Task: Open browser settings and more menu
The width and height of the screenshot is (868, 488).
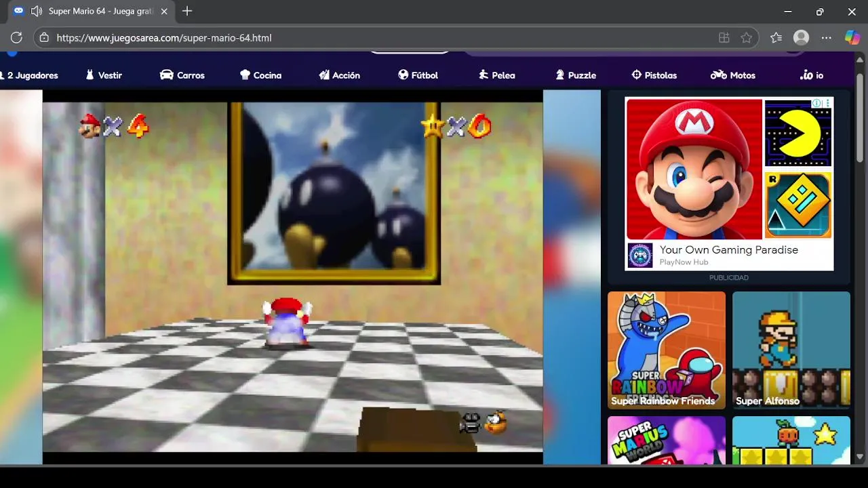Action: point(826,38)
